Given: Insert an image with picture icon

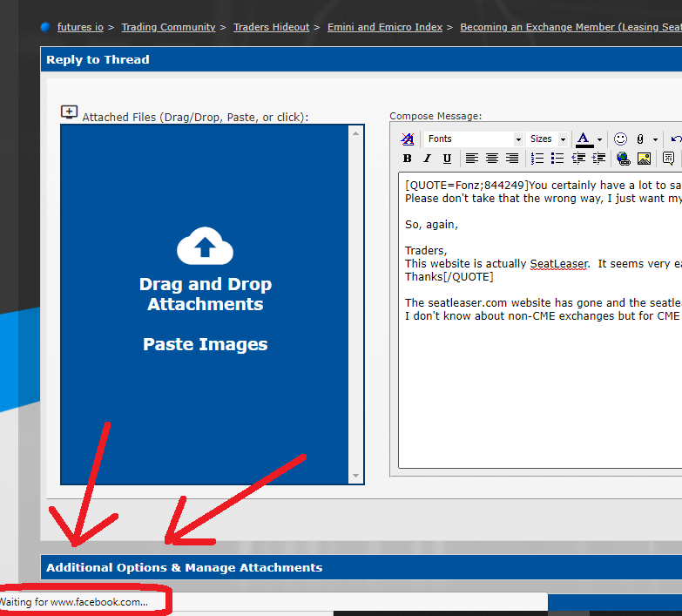Looking at the screenshot, I should point(644,159).
